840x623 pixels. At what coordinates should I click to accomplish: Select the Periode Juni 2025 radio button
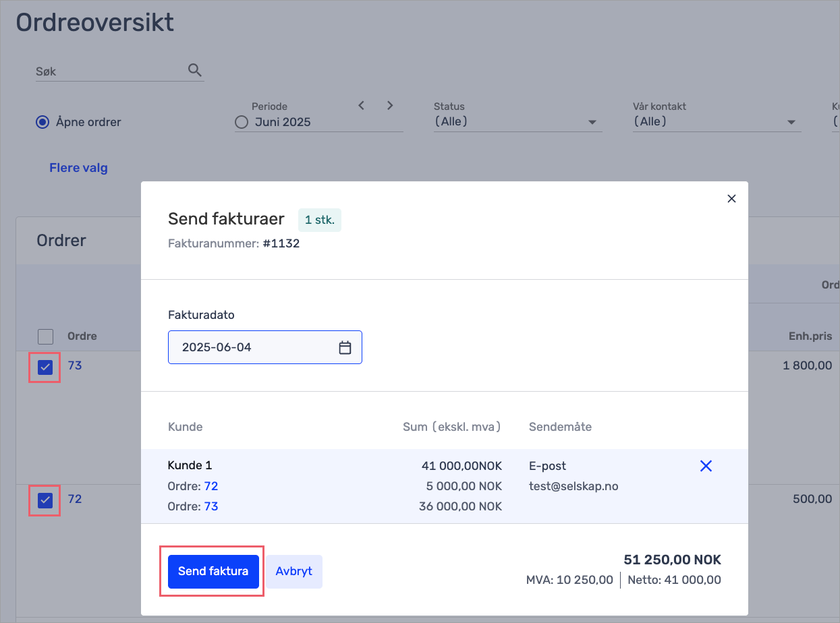[242, 123]
